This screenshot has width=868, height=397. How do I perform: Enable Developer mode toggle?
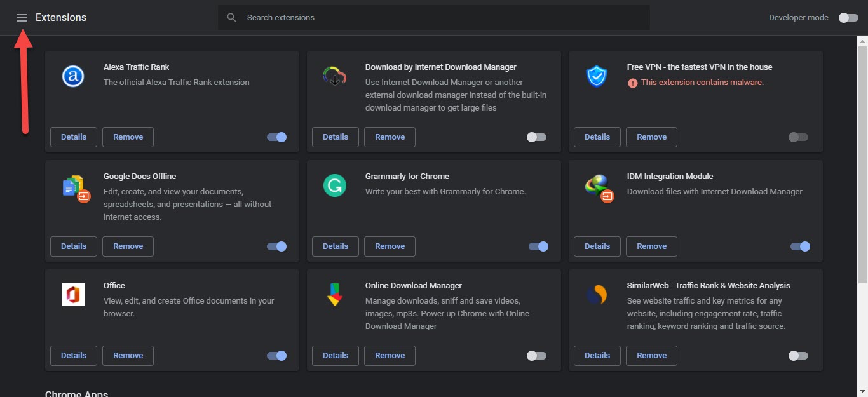(x=848, y=18)
